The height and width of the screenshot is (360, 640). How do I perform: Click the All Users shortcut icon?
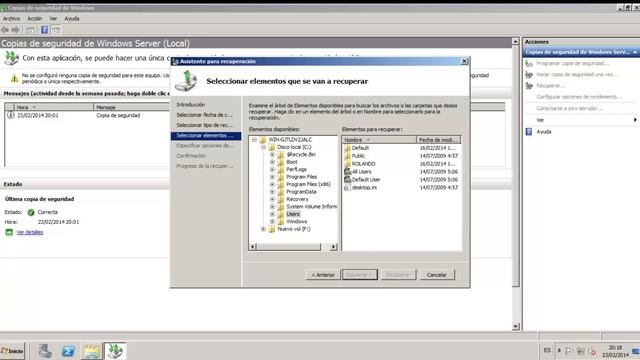[347, 171]
